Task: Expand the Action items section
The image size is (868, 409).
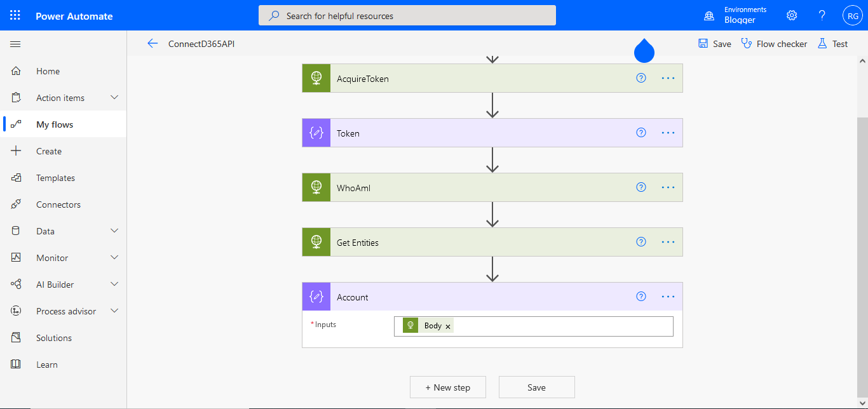Action: coord(114,97)
